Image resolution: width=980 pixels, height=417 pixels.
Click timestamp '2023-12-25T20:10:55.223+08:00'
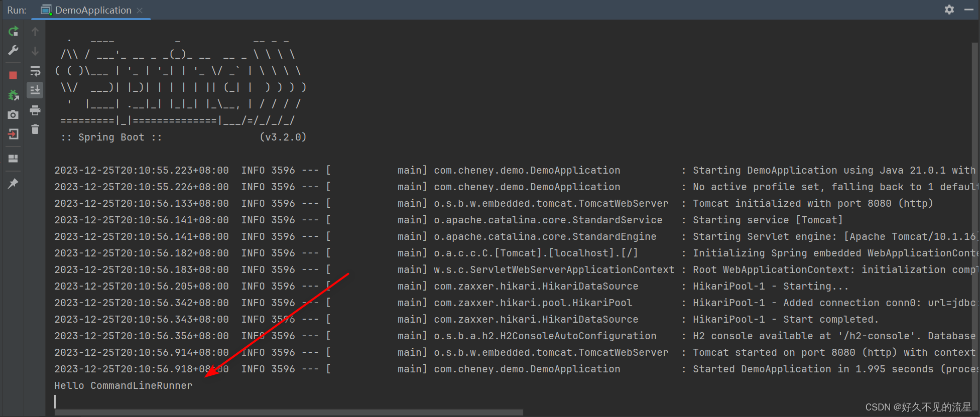(x=142, y=170)
